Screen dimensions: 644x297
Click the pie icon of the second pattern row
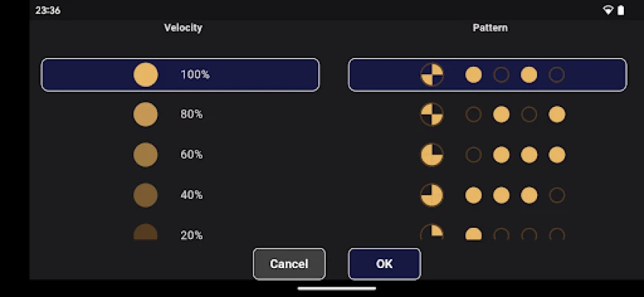(x=432, y=114)
